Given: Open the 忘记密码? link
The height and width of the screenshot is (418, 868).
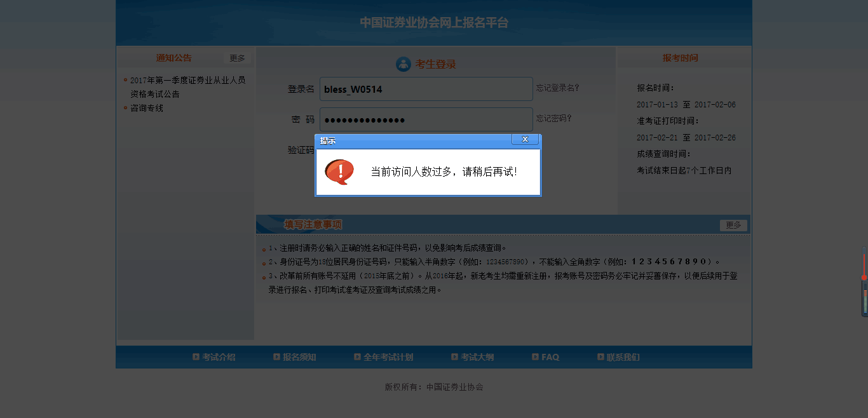Looking at the screenshot, I should [553, 118].
